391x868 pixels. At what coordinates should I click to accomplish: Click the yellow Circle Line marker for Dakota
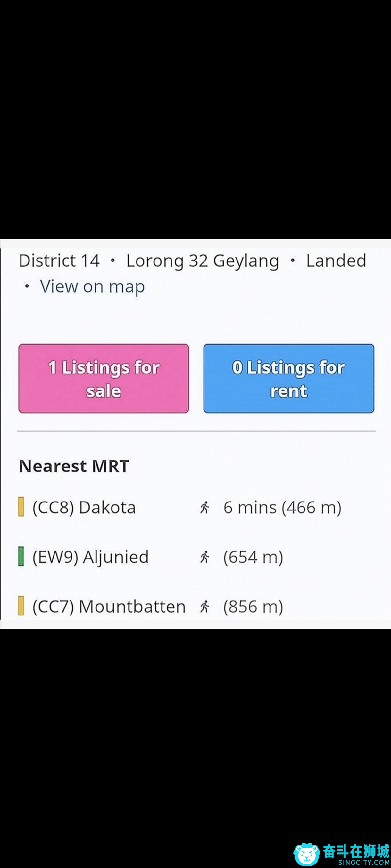point(21,507)
